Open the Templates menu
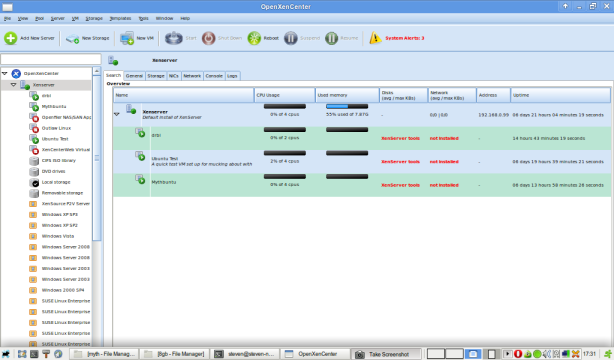 click(120, 18)
